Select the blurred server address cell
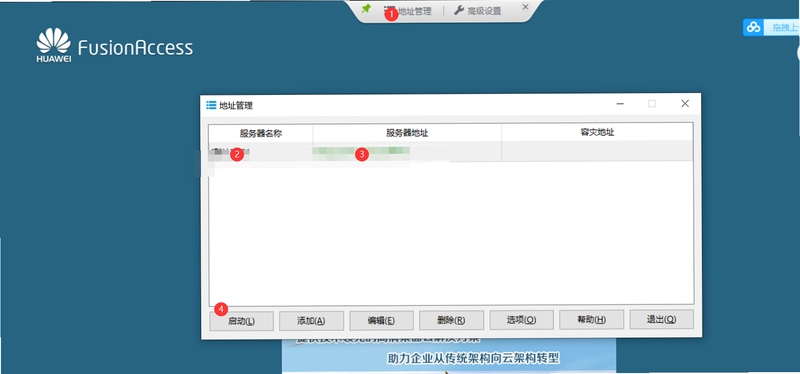Screen dimensions: 800x374 tap(407, 152)
